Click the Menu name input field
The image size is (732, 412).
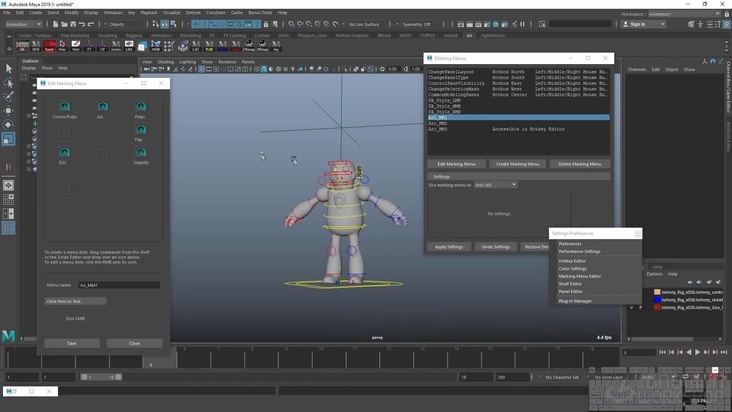(119, 285)
